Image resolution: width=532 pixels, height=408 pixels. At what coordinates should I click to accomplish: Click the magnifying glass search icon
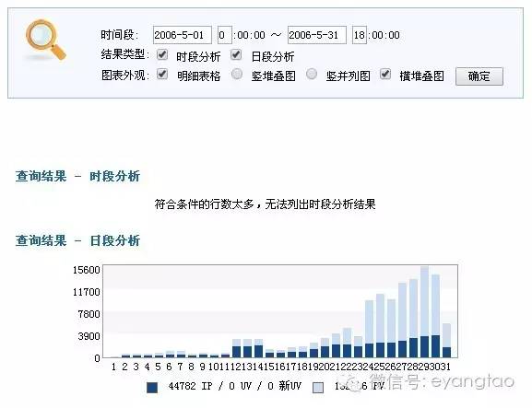click(45, 40)
